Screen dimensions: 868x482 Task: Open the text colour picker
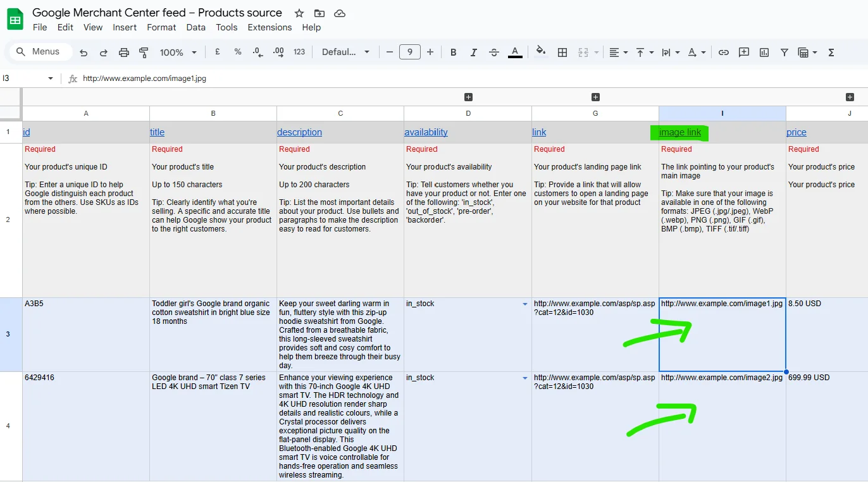(515, 53)
